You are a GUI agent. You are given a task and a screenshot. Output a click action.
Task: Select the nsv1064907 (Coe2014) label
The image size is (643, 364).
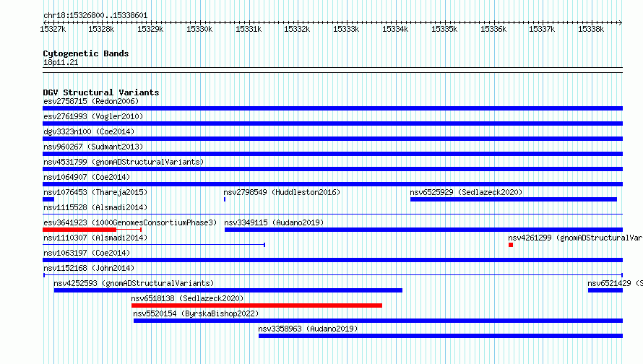pos(87,177)
